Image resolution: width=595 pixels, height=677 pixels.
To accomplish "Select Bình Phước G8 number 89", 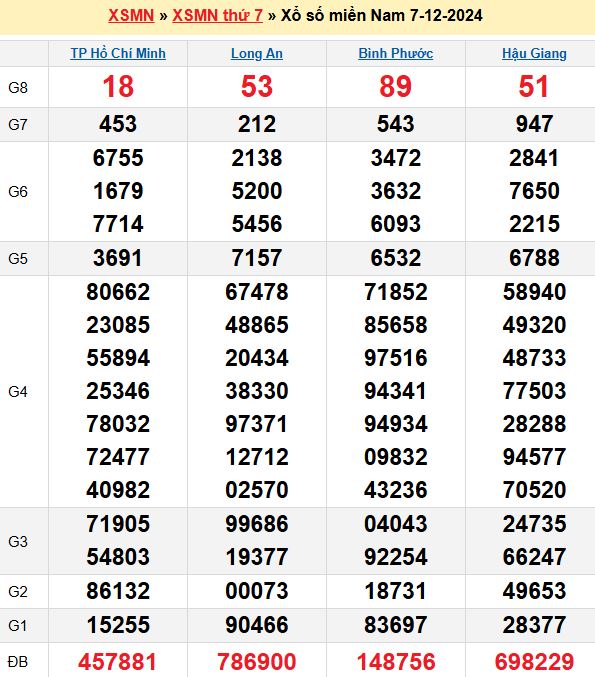I will tap(396, 86).
